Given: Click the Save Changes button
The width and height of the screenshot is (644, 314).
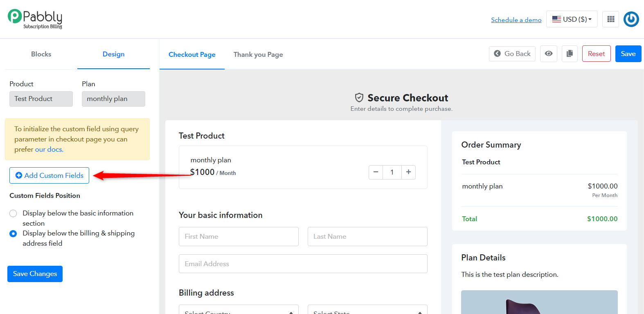Looking at the screenshot, I should pyautogui.click(x=35, y=274).
